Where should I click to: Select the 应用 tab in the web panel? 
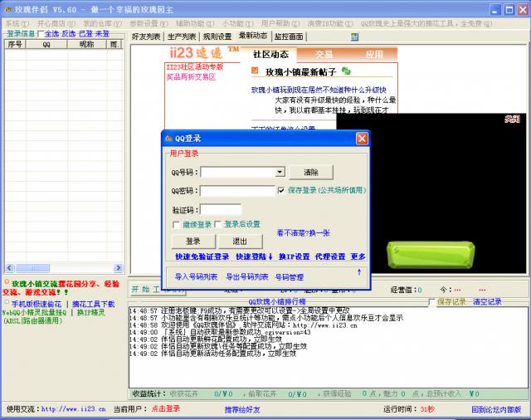(x=374, y=55)
